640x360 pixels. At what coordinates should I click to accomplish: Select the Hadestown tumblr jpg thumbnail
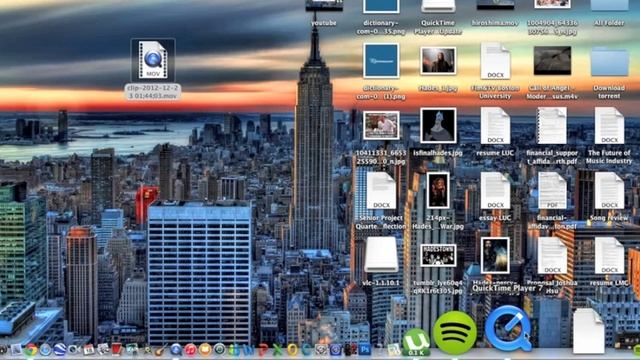click(x=438, y=256)
